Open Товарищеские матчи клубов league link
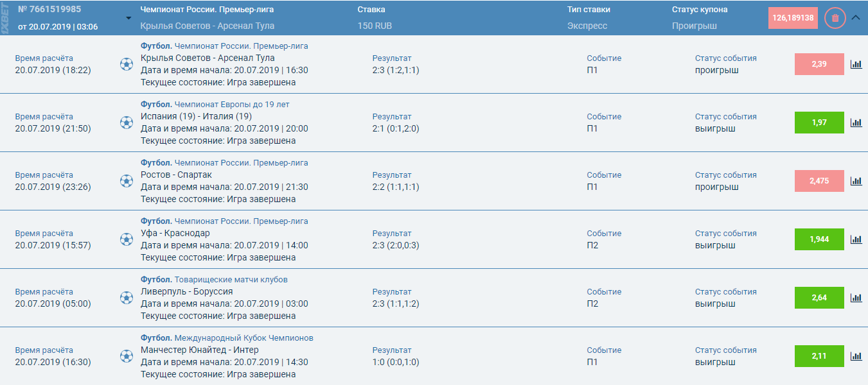 pos(231,280)
